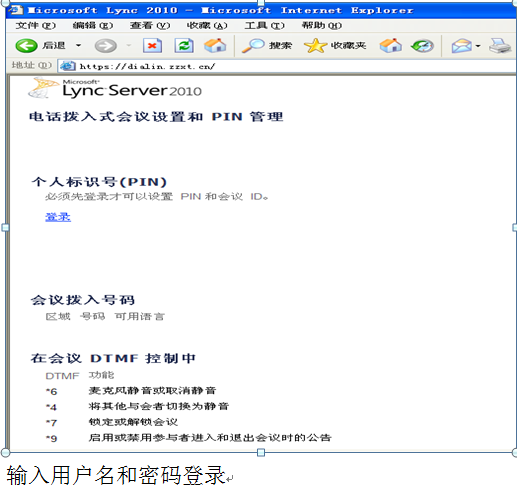
Task: Click the 搜索 label in toolbar
Action: [280, 46]
